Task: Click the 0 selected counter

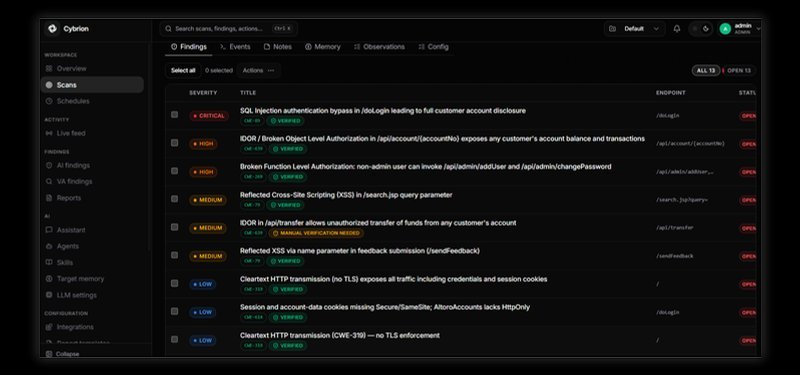Action: pos(219,70)
